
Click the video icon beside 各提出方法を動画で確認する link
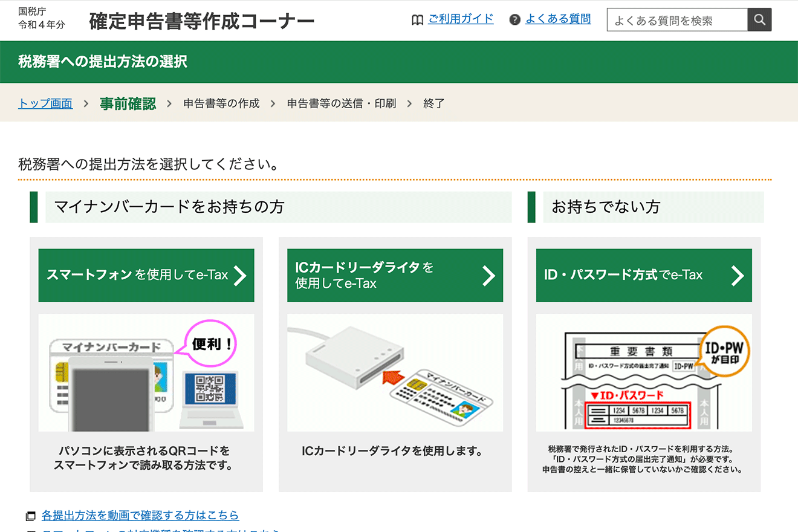(x=32, y=514)
